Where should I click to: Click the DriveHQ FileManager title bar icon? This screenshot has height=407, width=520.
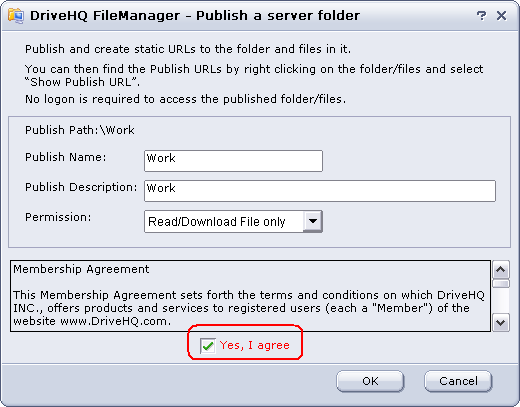click(16, 16)
